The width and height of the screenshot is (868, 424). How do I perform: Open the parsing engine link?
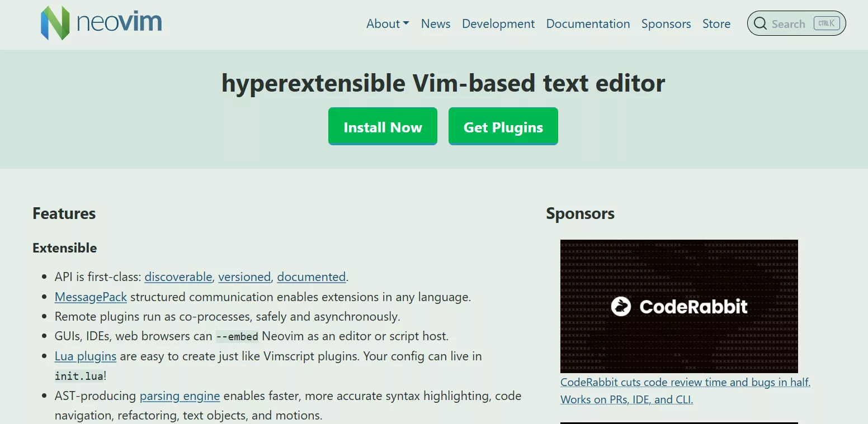click(x=180, y=396)
